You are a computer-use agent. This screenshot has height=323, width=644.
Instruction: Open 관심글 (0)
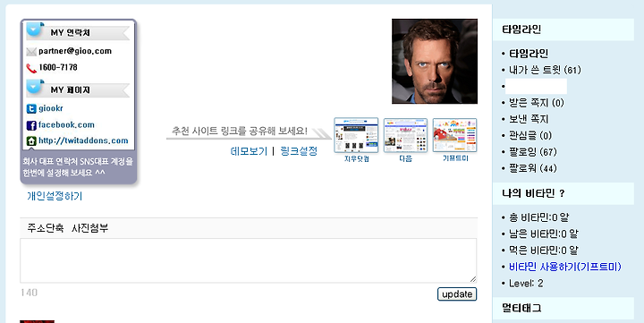click(530, 136)
